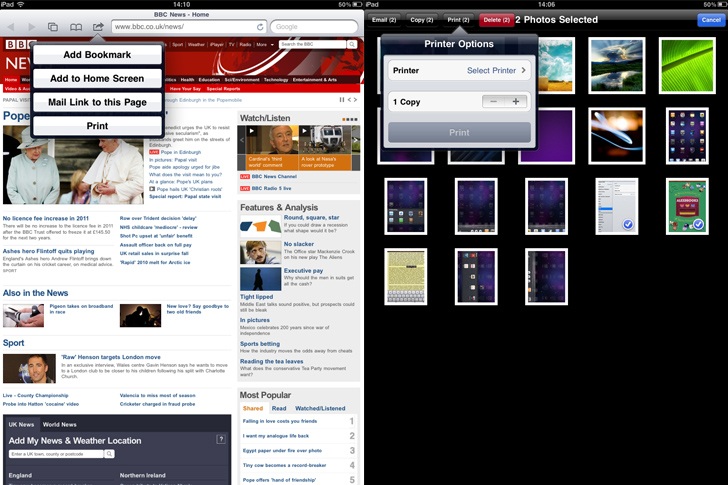Decrease copies with the minus button
This screenshot has width=728, height=485.
493,102
